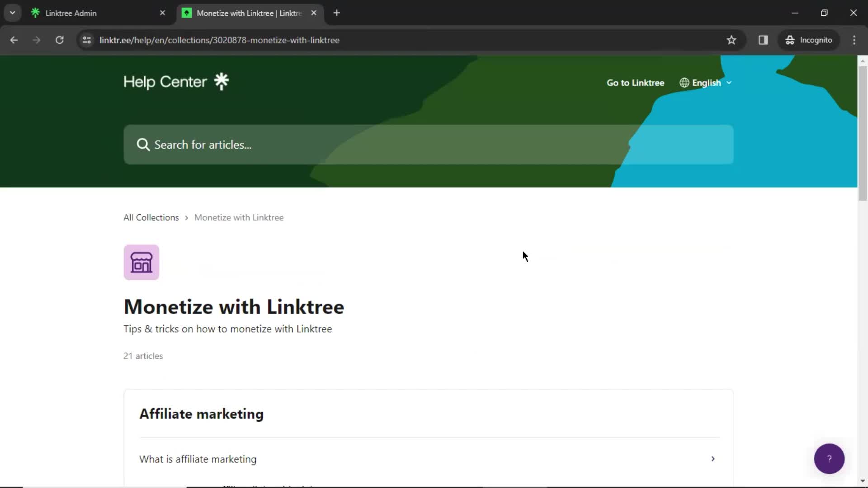The width and height of the screenshot is (868, 488).
Task: Click the vertical page scrollbar thumb
Action: (863, 133)
